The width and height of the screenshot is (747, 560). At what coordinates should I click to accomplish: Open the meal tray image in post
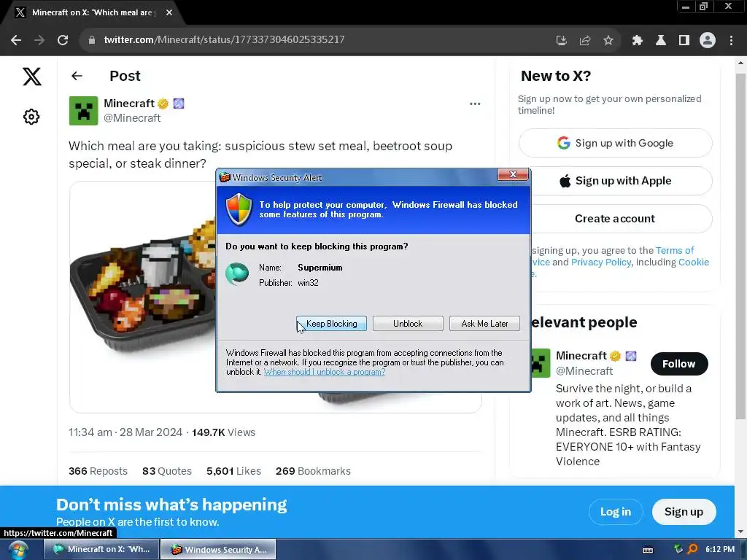[x=143, y=295]
